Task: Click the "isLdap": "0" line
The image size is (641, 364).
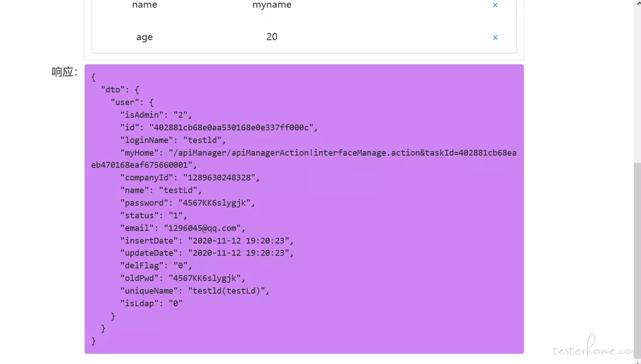Action: [151, 304]
